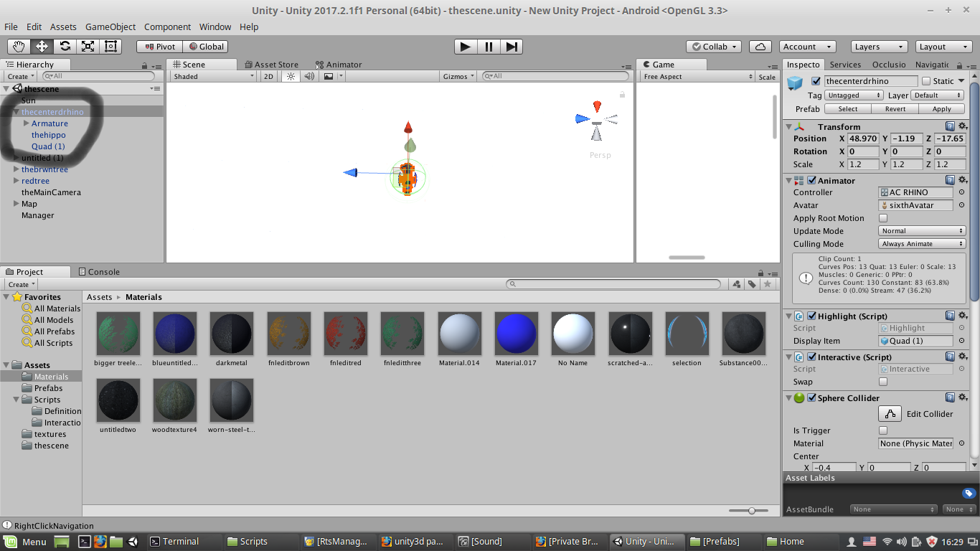The height and width of the screenshot is (551, 980).
Task: Open the Shaded draw mode dropdown
Action: pyautogui.click(x=213, y=76)
